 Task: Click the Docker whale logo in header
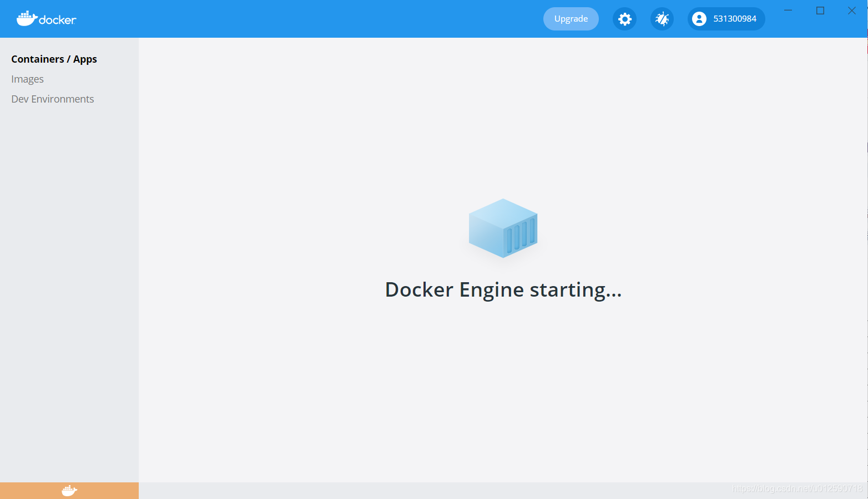(x=46, y=18)
